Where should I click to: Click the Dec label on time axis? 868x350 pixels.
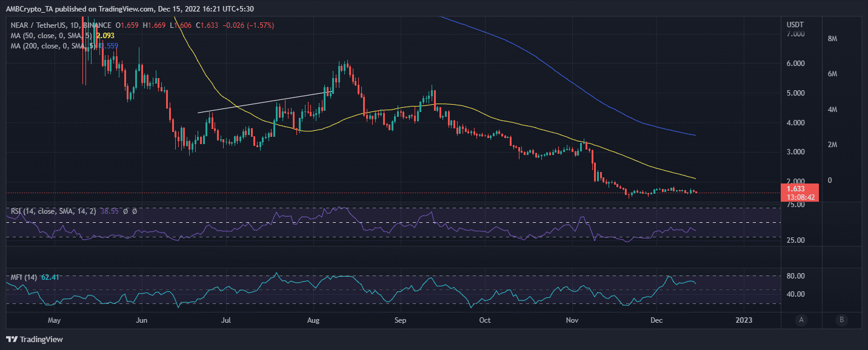(x=657, y=320)
